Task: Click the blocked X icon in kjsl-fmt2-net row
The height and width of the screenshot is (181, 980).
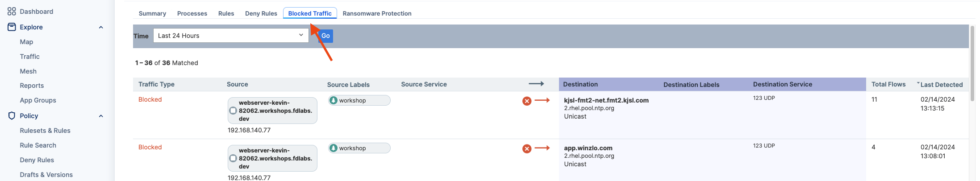Action: pyautogui.click(x=527, y=101)
